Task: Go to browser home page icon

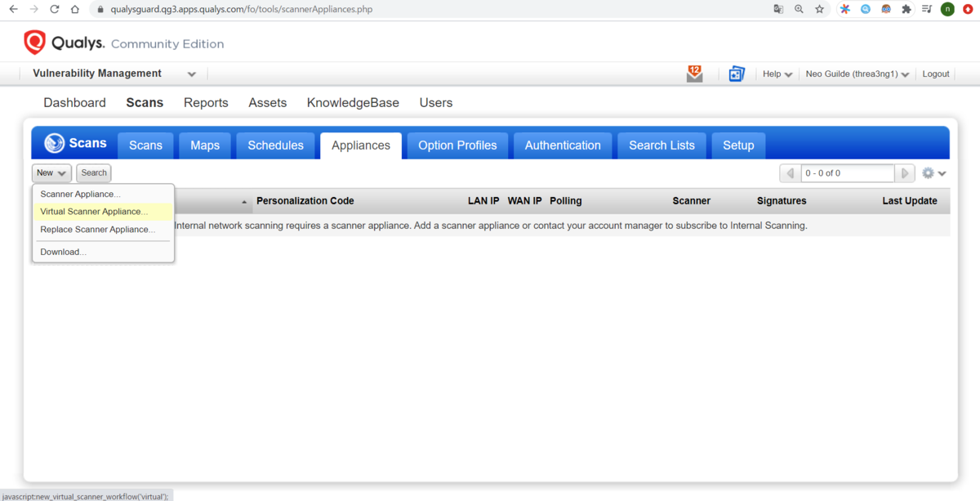Action: coord(75,10)
